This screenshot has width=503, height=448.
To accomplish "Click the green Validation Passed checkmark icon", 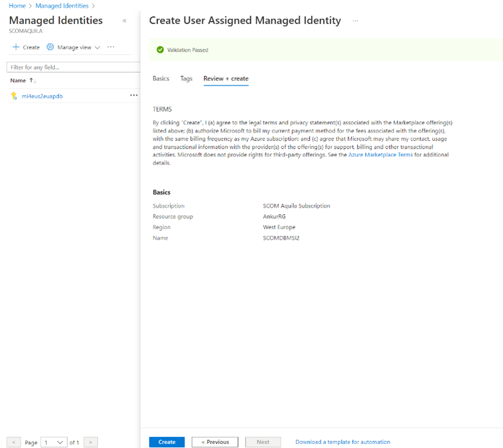I will [x=160, y=50].
